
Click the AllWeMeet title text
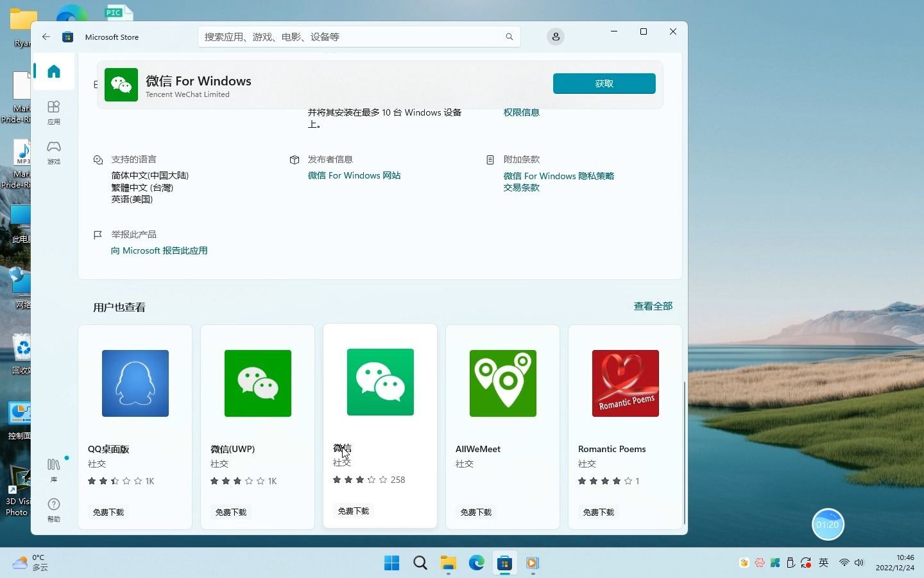478,449
